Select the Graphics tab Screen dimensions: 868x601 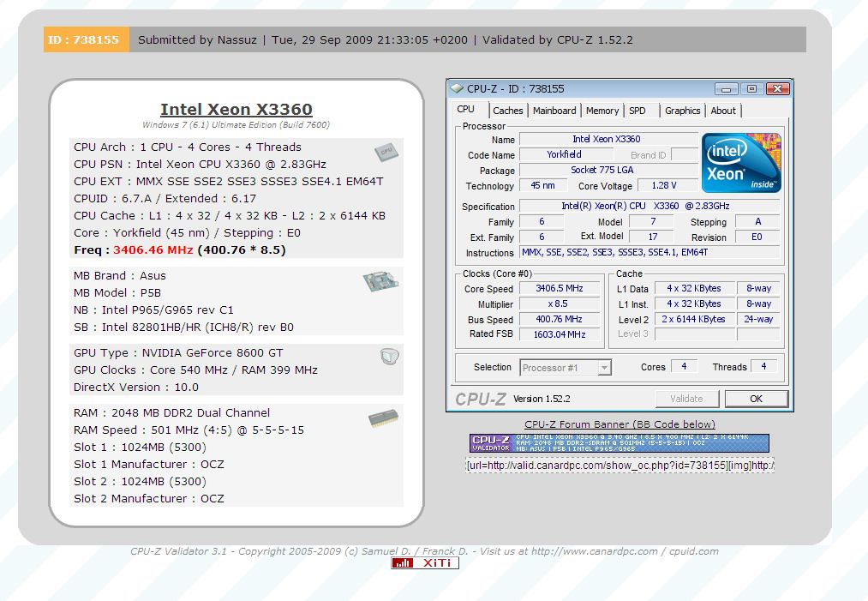click(683, 111)
